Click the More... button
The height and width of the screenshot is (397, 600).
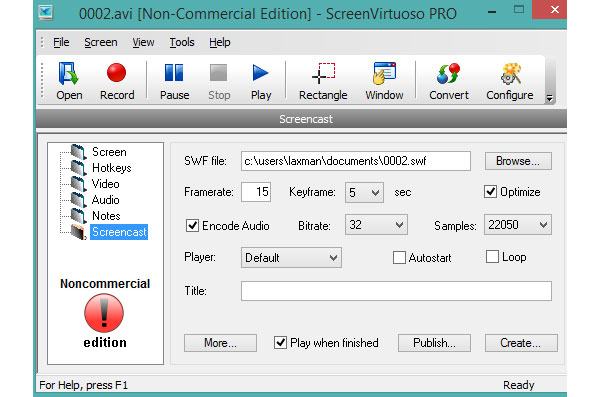[220, 343]
